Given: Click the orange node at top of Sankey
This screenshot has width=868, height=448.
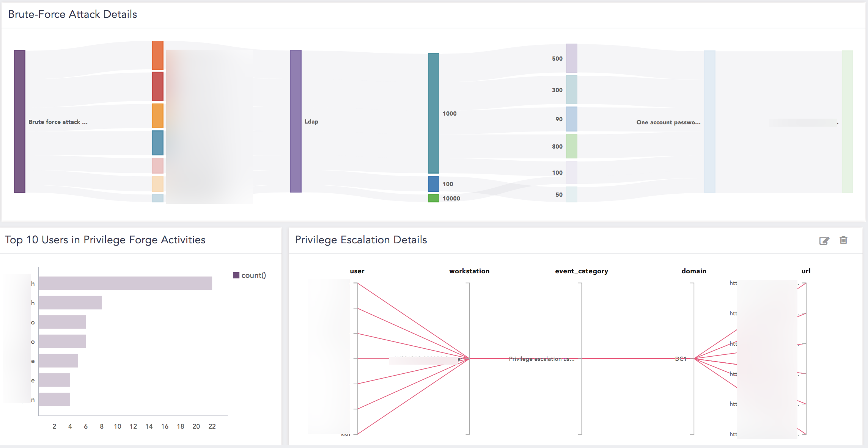Looking at the screenshot, I should point(158,55).
